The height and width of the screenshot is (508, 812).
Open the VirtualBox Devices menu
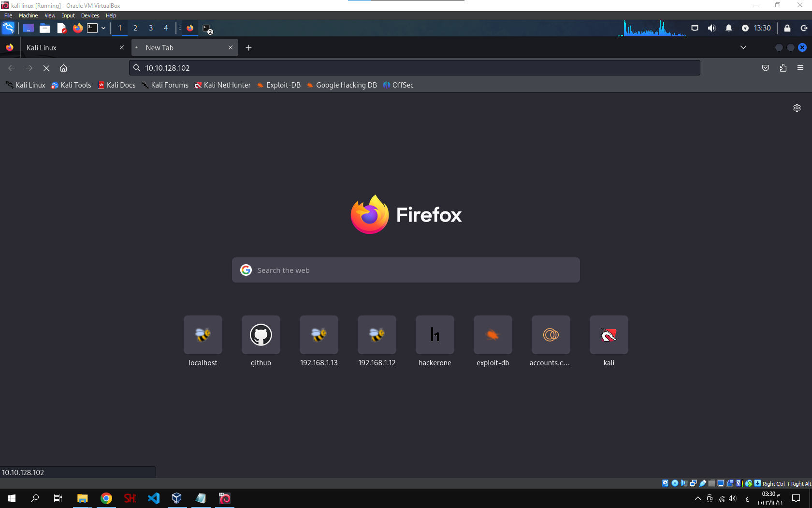coord(90,15)
